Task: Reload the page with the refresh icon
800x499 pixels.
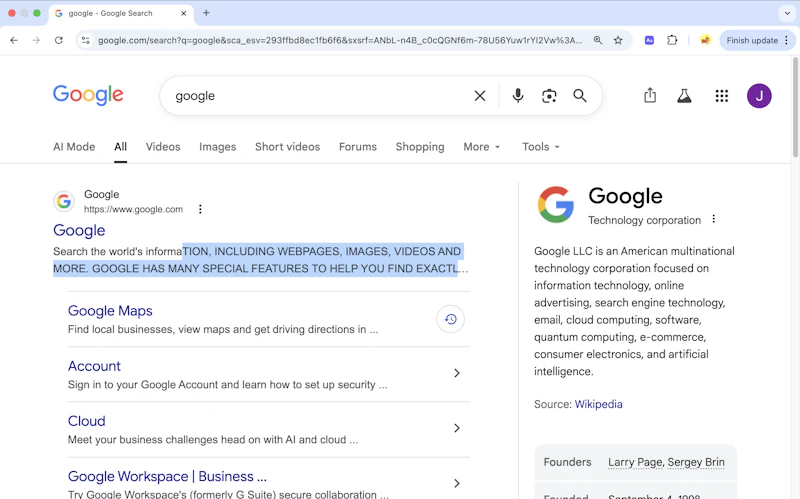Action: click(59, 40)
